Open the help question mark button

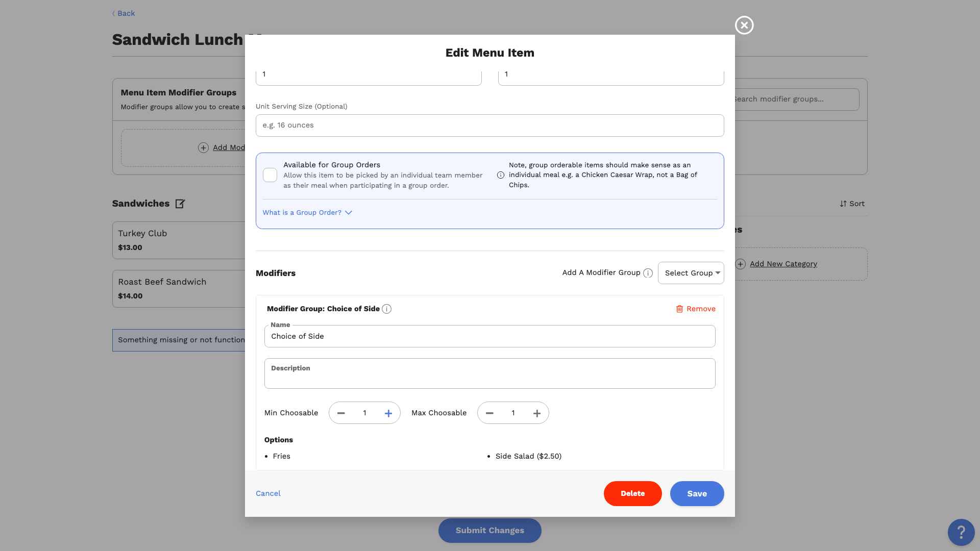(x=961, y=532)
